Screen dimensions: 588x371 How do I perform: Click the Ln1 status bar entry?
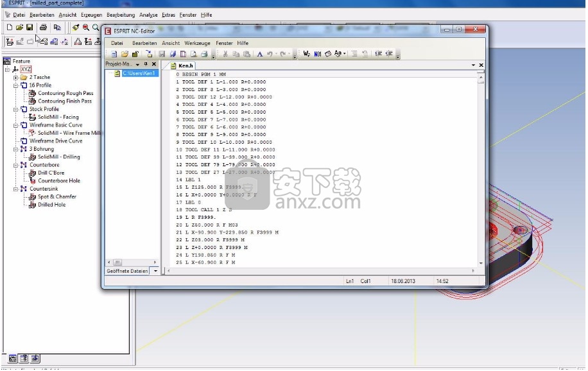[350, 281]
